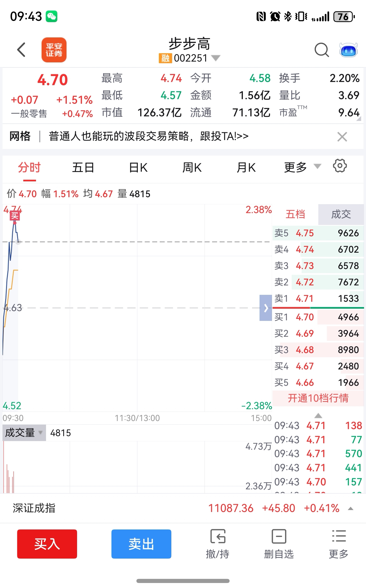Tap the 卖2 row at 4.72

click(318, 282)
